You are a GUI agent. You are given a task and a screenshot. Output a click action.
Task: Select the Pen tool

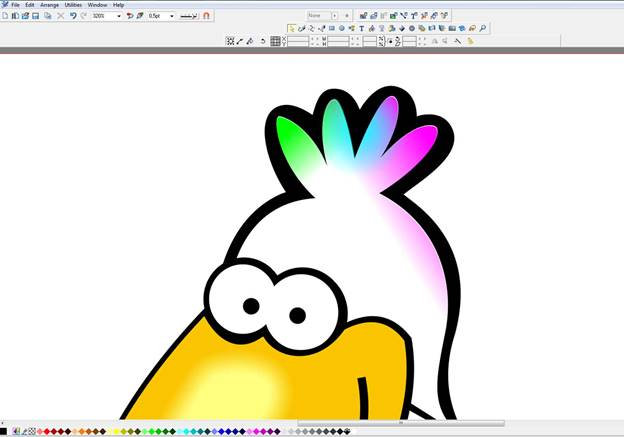tap(322, 28)
